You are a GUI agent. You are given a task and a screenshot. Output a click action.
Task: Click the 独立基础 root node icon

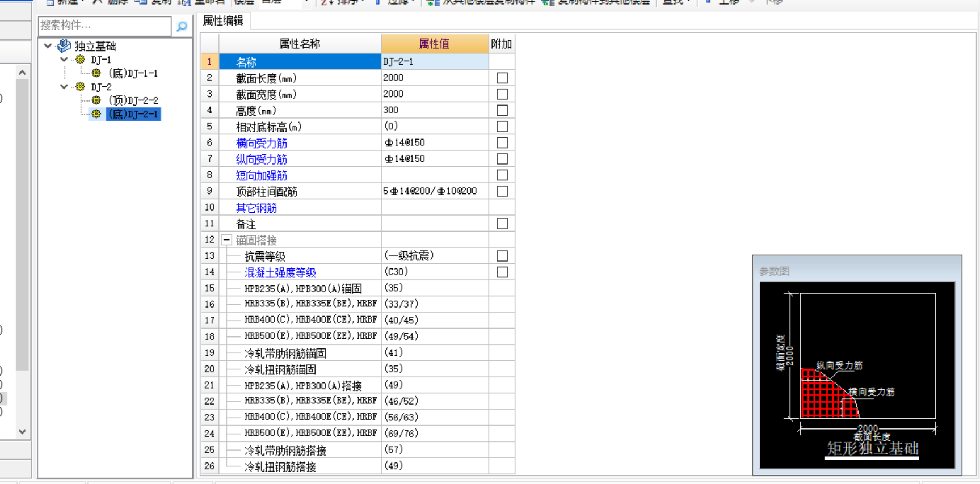[65, 46]
